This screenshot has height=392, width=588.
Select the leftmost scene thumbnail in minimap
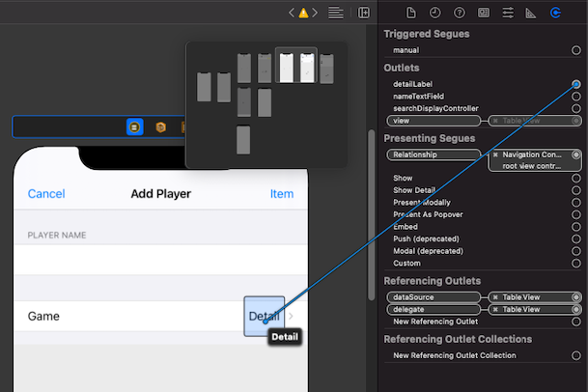204,87
